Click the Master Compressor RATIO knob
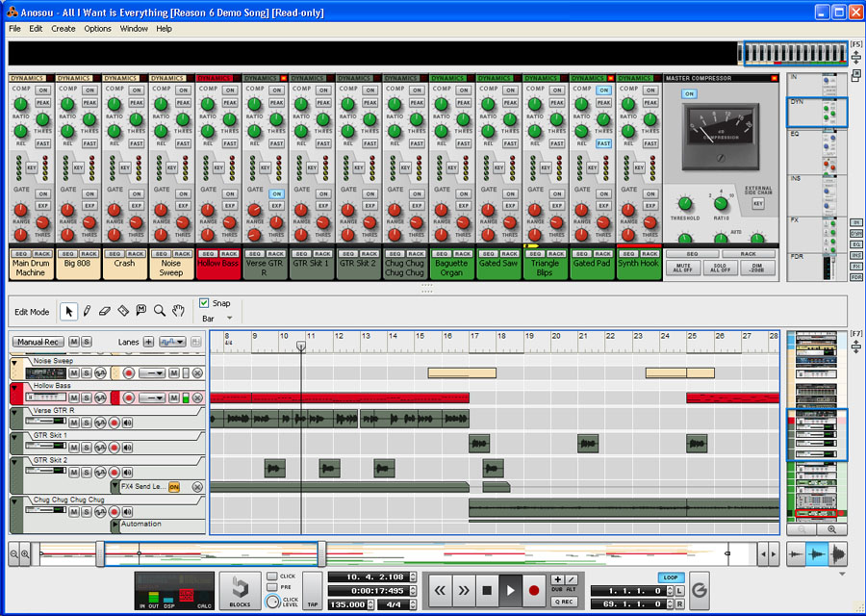Screen dimensions: 866x616 721,203
